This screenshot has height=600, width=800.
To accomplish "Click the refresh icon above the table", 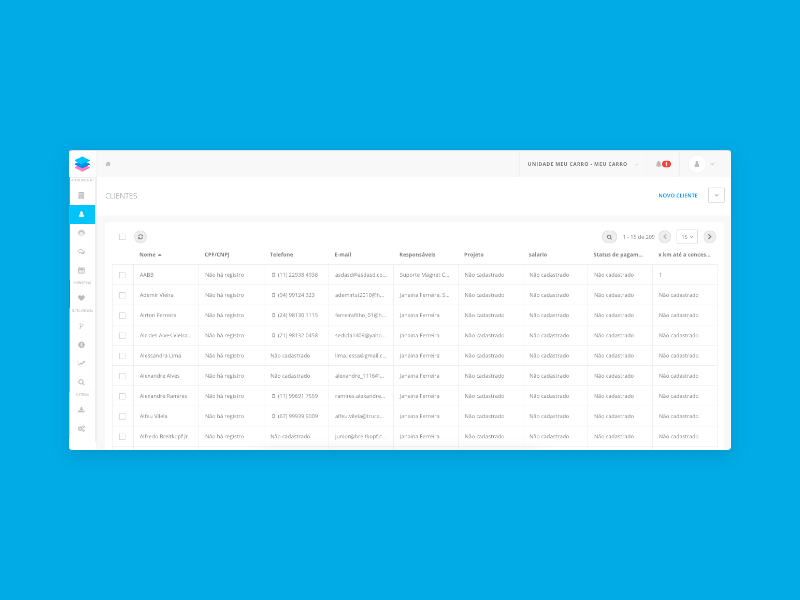I will click(141, 237).
